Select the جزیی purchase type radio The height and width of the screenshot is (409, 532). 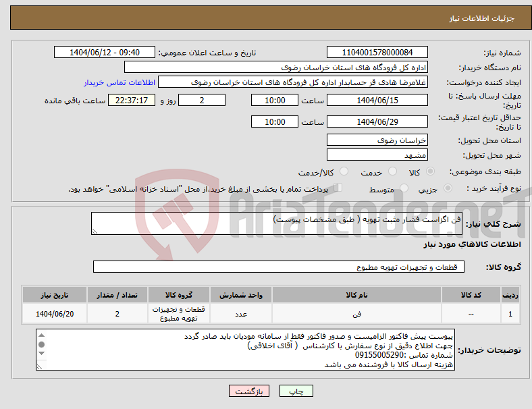coord(448,188)
